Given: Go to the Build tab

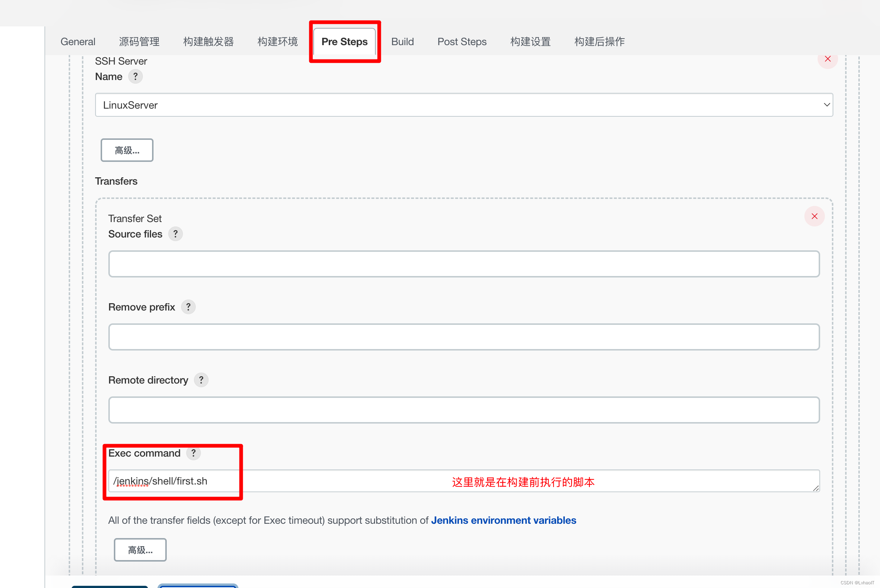Looking at the screenshot, I should [x=402, y=41].
